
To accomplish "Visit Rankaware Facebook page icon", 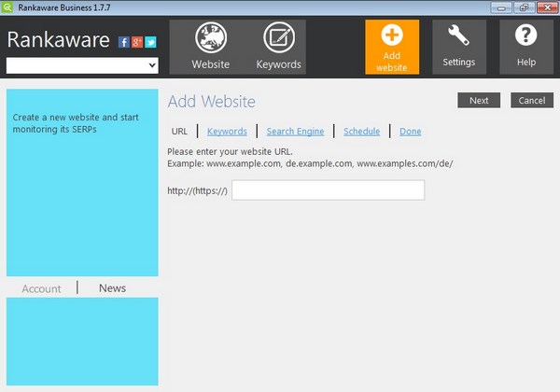I will 123,43.
